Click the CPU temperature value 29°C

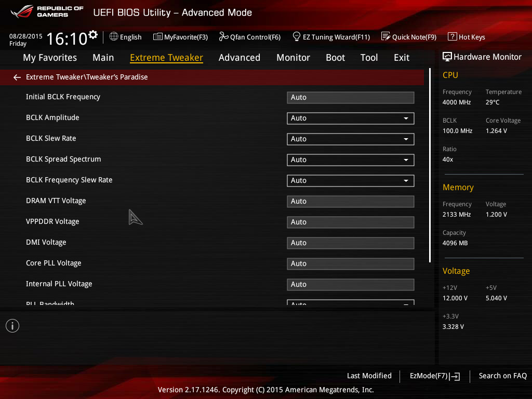click(493, 102)
